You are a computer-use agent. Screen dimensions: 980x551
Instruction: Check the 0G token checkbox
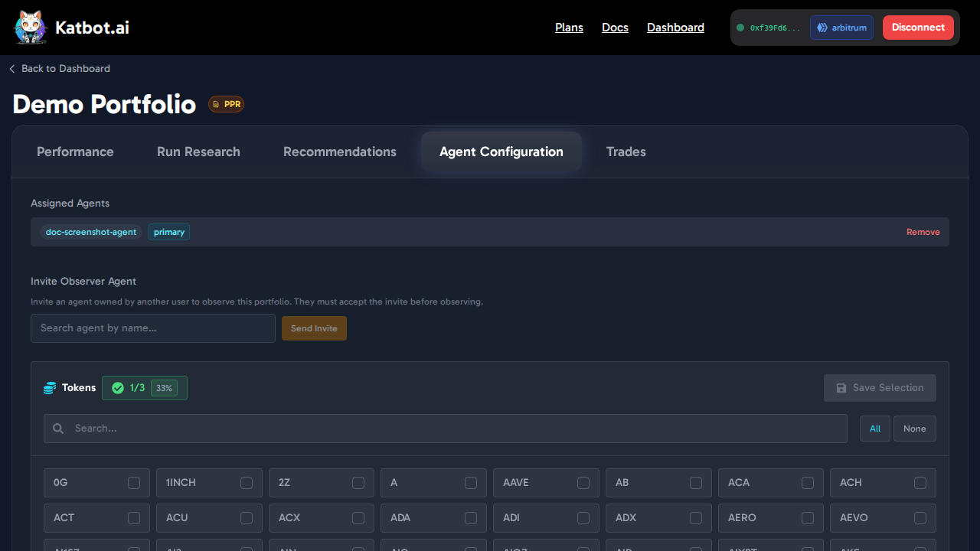(x=134, y=483)
